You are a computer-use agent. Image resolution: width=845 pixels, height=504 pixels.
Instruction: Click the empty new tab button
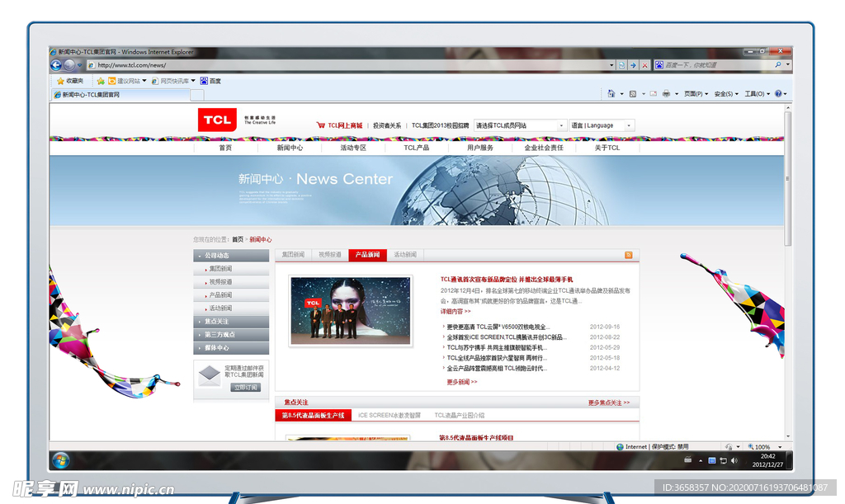pyautogui.click(x=197, y=95)
